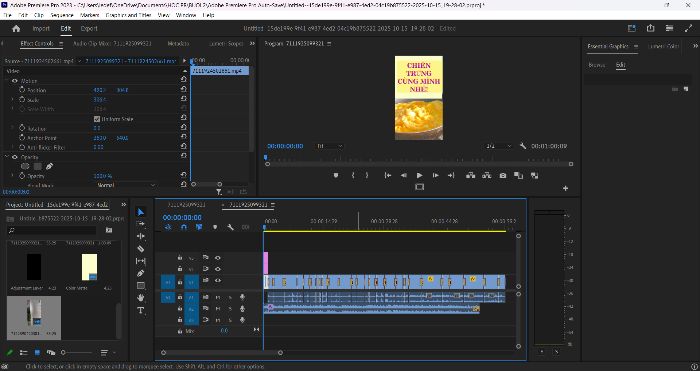Select the Rectangle tool
Screen dimensions: 700x371
point(141,285)
